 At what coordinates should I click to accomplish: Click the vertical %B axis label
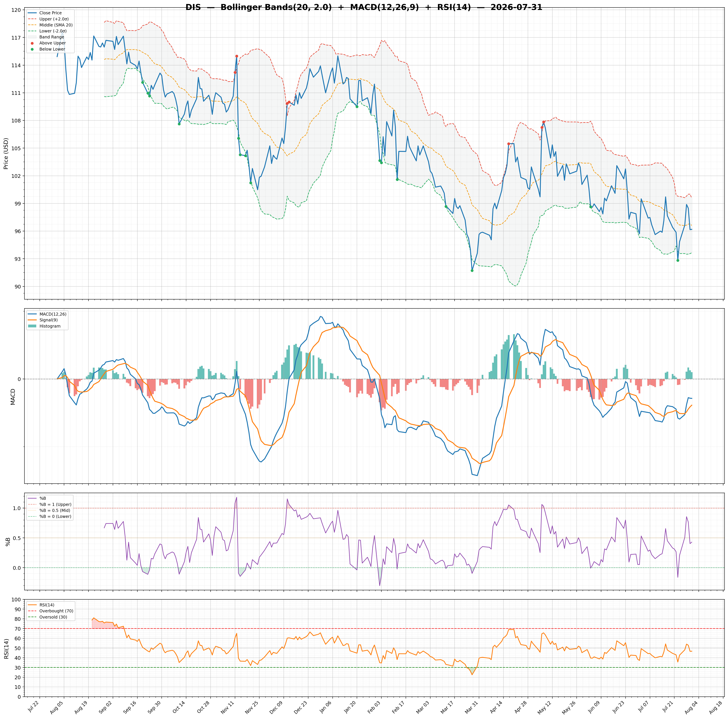point(8,541)
